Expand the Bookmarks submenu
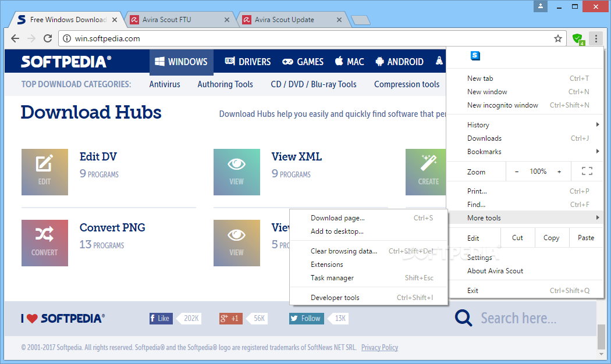 pyautogui.click(x=524, y=151)
